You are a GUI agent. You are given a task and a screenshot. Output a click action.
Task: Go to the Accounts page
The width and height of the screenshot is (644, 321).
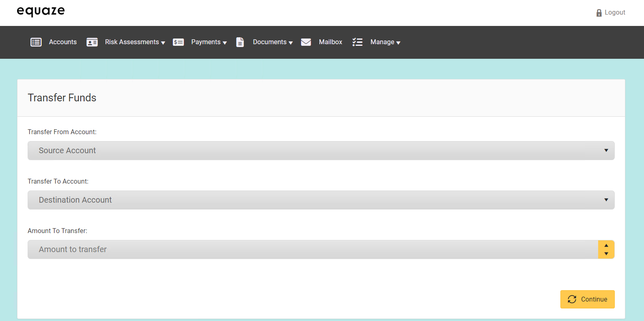[x=63, y=42]
